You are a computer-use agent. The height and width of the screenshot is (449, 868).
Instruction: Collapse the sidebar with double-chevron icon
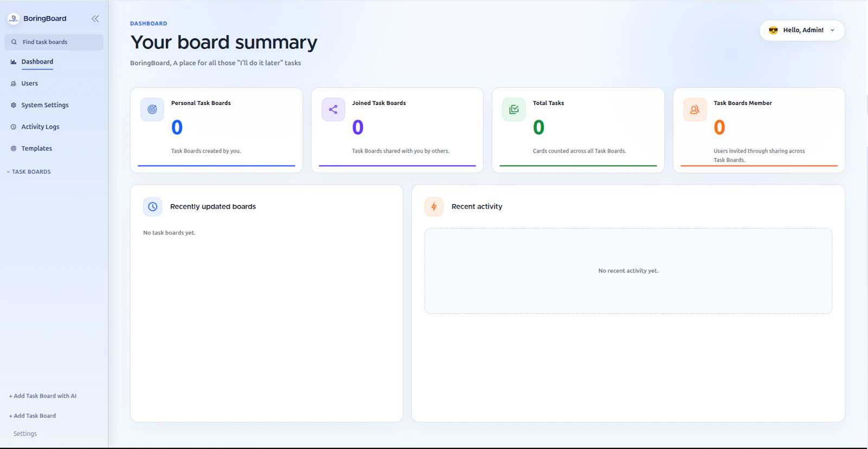[x=95, y=18]
